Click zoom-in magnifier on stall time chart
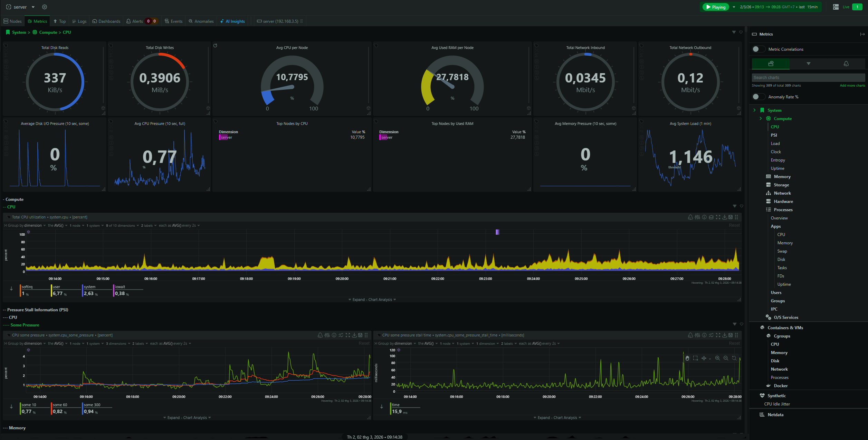The image size is (868, 440). tap(717, 358)
